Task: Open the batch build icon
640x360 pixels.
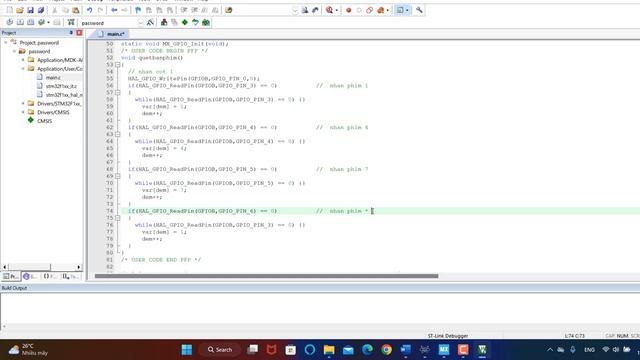Action: point(41,22)
